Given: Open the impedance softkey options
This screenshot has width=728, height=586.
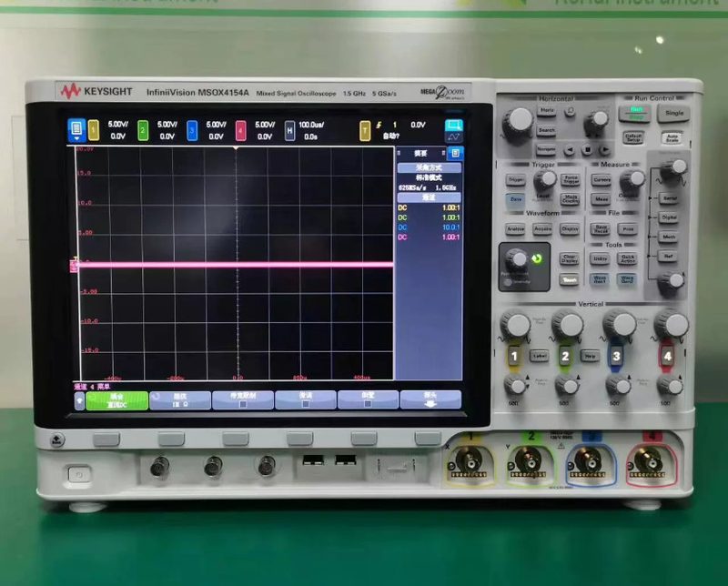Looking at the screenshot, I should pos(180,400).
